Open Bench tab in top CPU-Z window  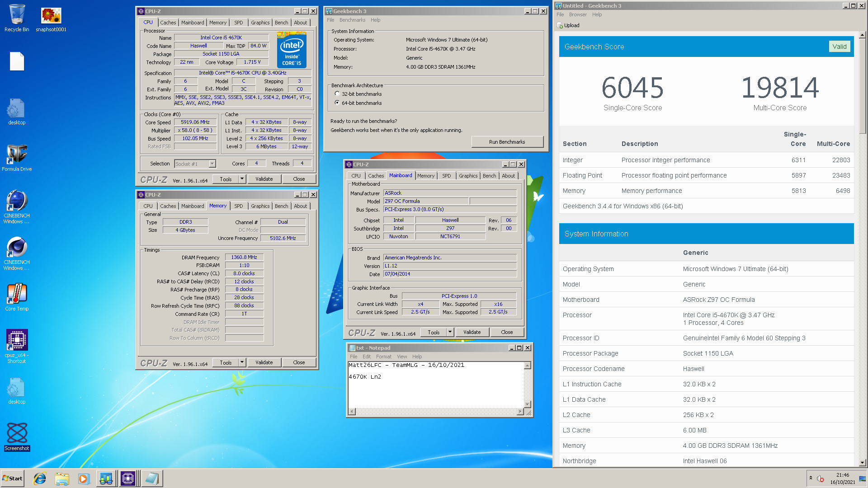281,23
